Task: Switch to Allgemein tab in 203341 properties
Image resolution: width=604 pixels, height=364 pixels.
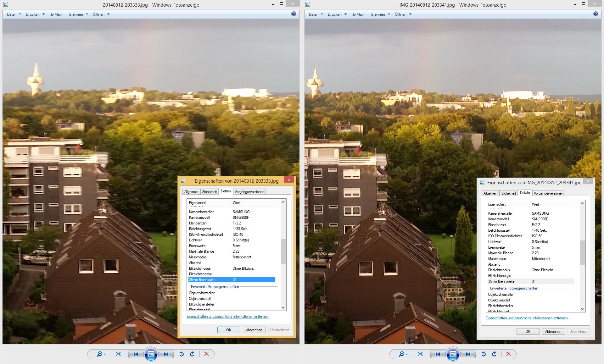Action: pos(490,193)
